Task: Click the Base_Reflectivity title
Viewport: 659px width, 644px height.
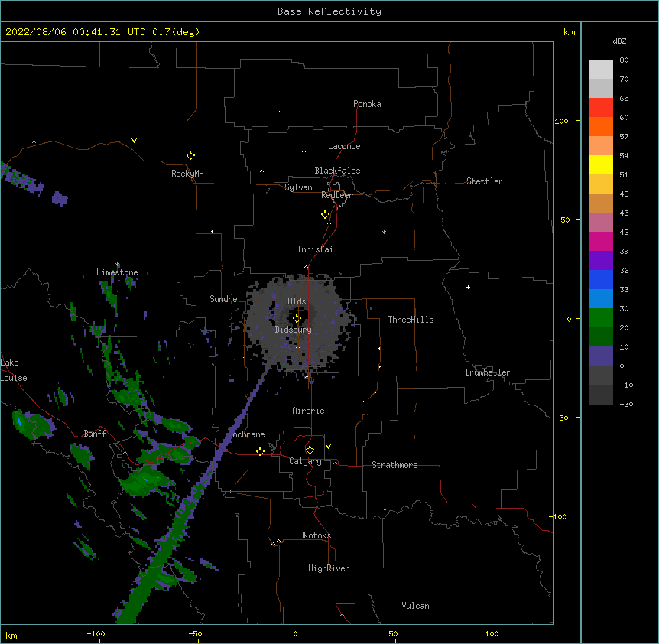Action: click(329, 11)
